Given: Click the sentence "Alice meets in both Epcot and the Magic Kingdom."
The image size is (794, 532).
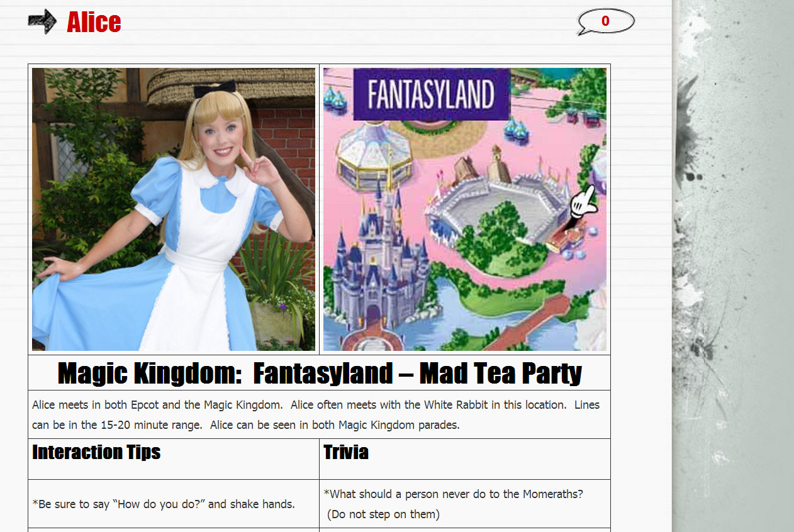Looking at the screenshot, I should click(x=159, y=405).
